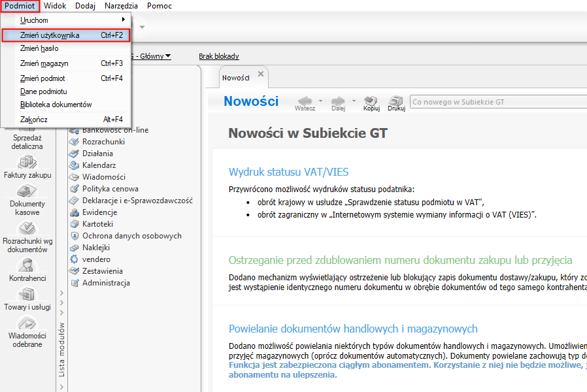Click the Rozrachunki module icon

75,142
